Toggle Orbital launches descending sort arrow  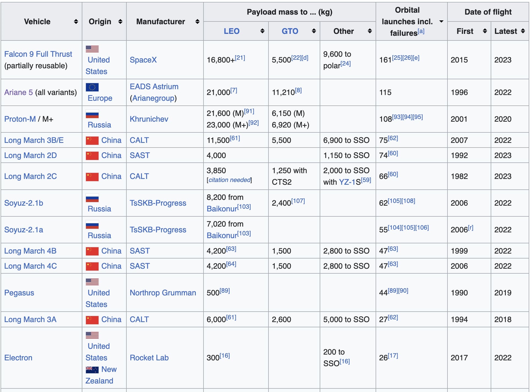click(441, 21)
